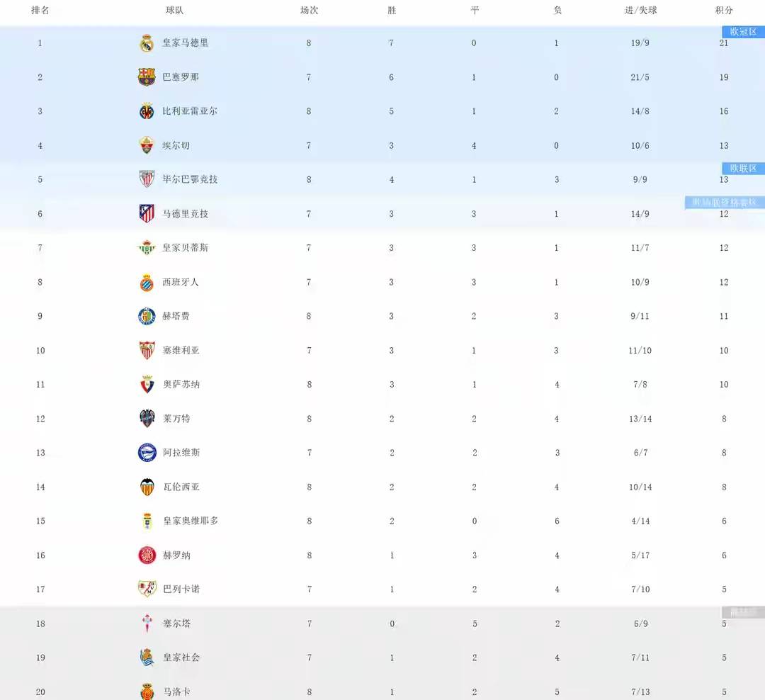Open the 赫塔费 team name link
The width and height of the screenshot is (765, 700).
176,316
